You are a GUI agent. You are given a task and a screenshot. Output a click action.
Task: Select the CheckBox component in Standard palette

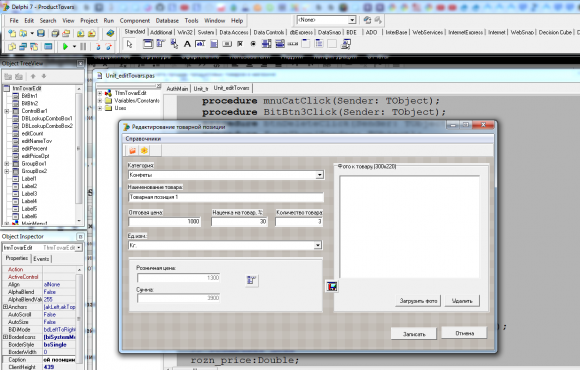pos(240,44)
